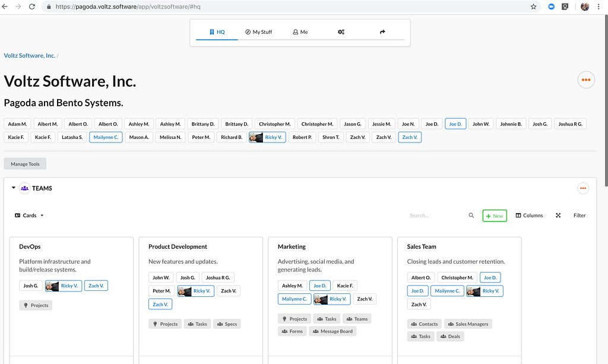
Task: Open Marketing Tasks tool
Action: [x=327, y=319]
